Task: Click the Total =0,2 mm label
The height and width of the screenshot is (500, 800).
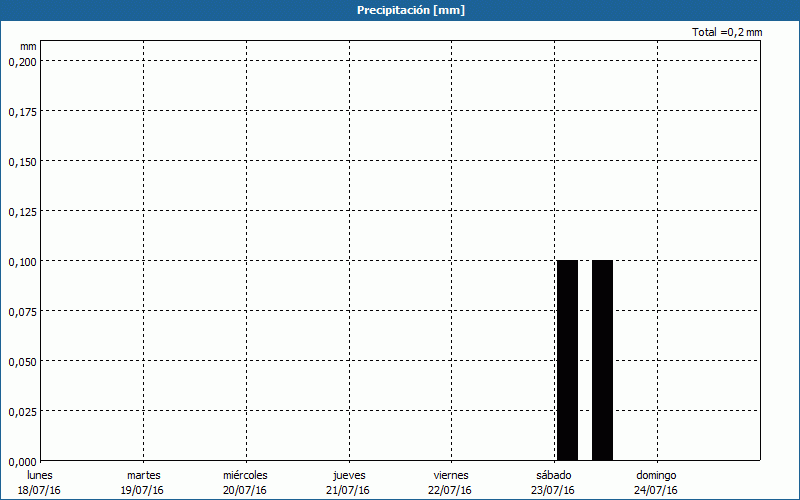Action: [x=727, y=32]
